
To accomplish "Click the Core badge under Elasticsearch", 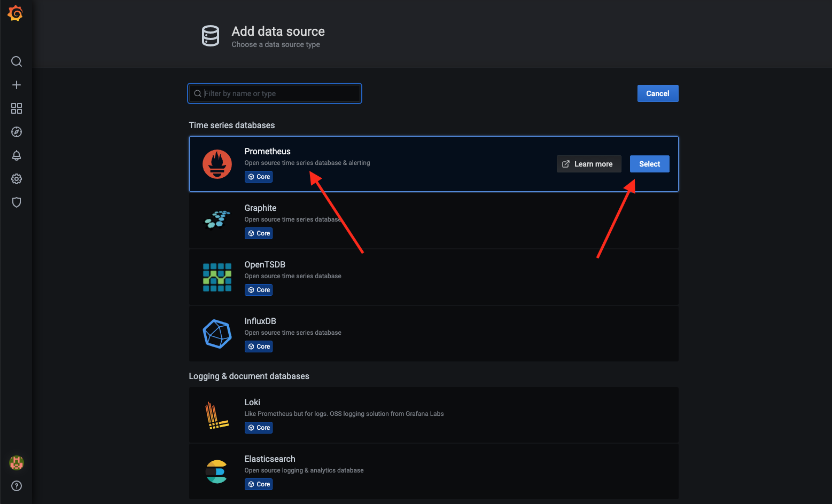I will [x=259, y=484].
